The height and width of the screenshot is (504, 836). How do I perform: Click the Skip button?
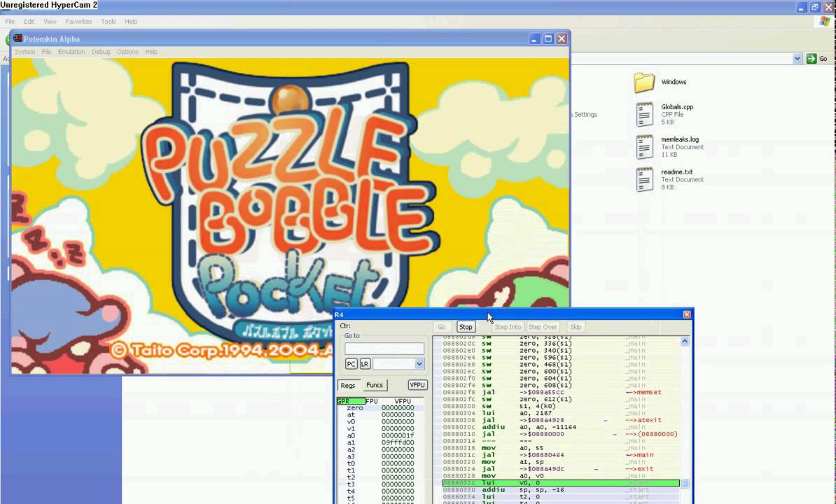pyautogui.click(x=576, y=327)
